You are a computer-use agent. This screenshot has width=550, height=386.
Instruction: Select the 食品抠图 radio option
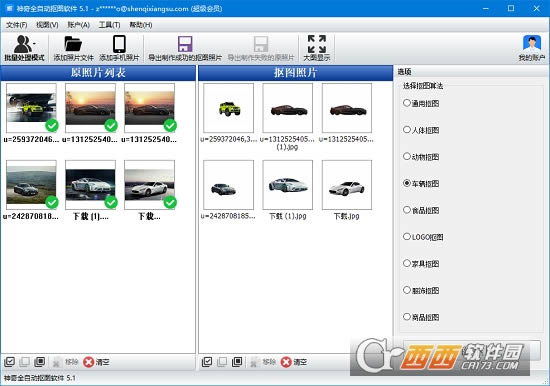(421, 210)
